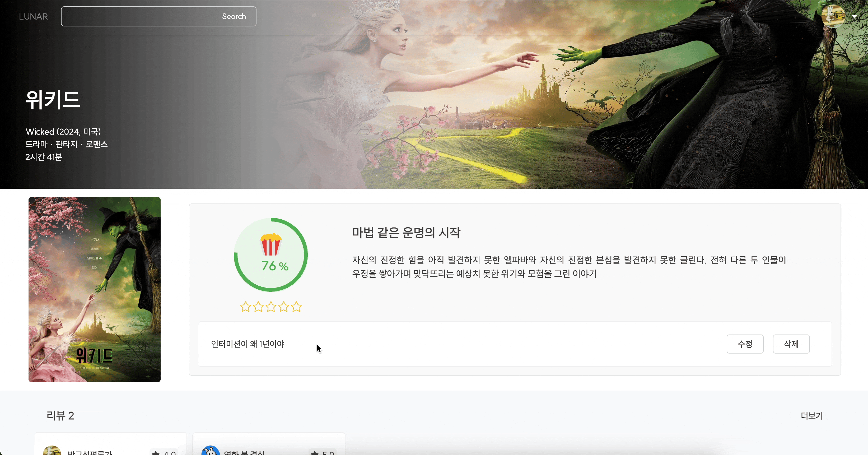Click the 리뷰 2 section heading
The height and width of the screenshot is (455, 868).
[60, 416]
